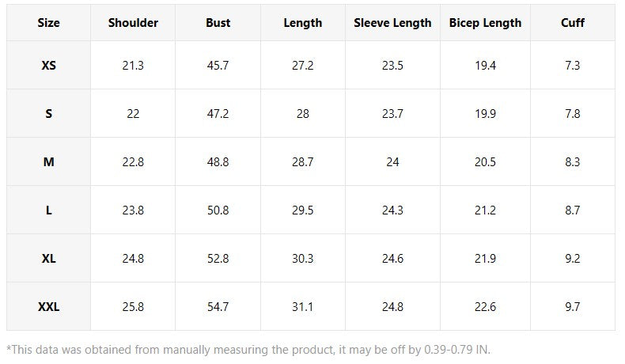Select the L length value 29.5

(x=302, y=210)
